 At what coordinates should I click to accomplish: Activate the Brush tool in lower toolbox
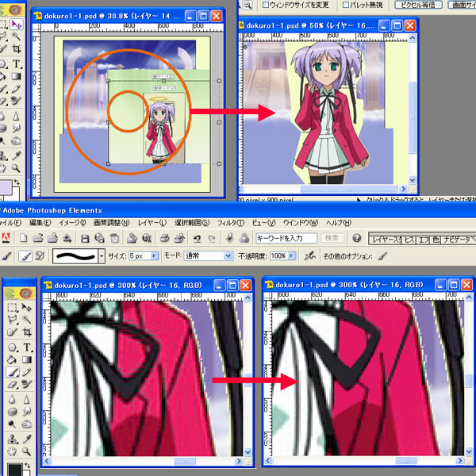(13, 372)
